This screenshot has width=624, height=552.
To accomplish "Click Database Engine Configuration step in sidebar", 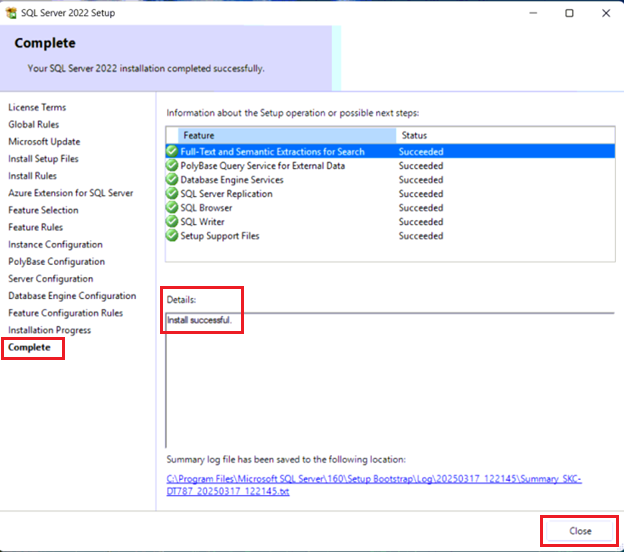I will 72,295.
